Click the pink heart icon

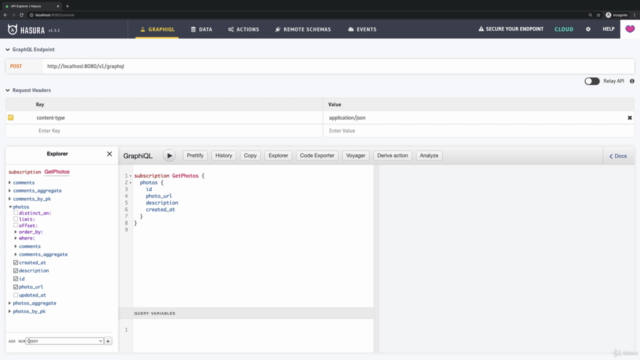coord(630,29)
